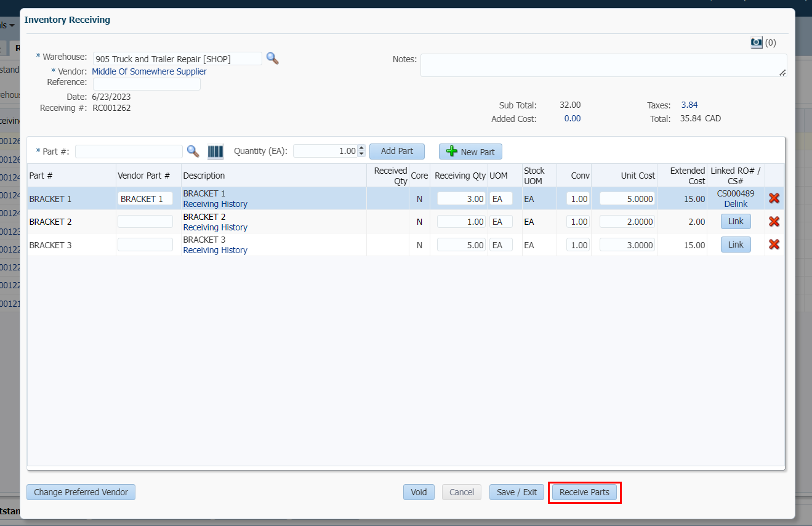
Task: Sort by the Vendor Part # column header
Action: pyautogui.click(x=148, y=176)
